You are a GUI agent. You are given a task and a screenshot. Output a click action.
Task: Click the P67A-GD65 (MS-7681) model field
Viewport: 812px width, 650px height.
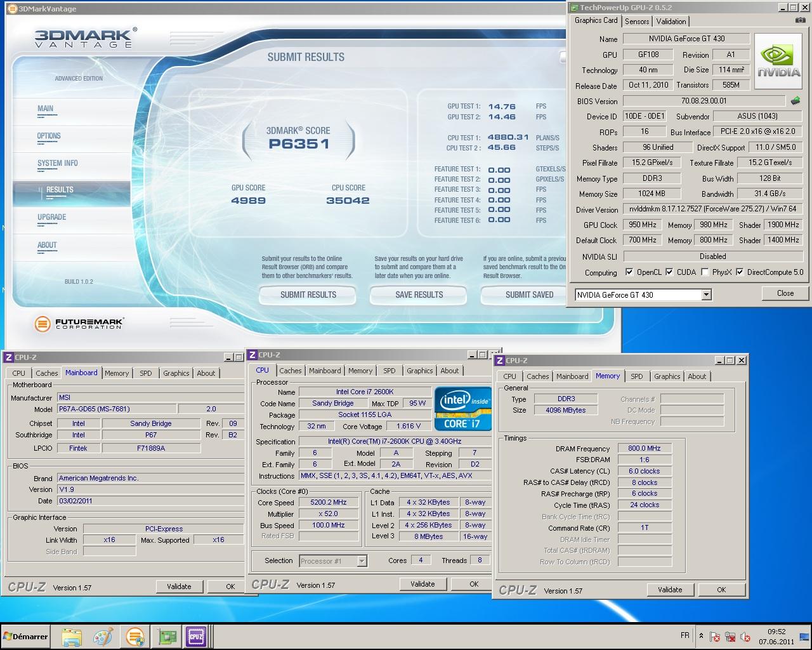[117, 409]
